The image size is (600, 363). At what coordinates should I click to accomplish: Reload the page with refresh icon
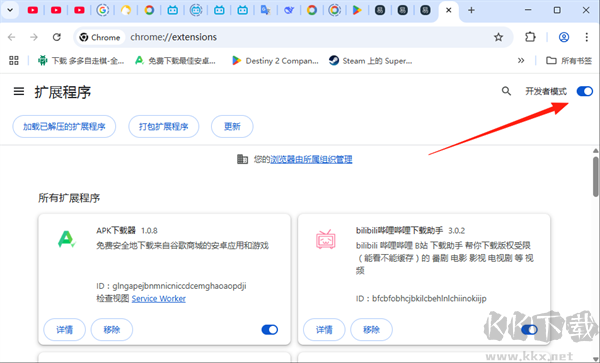coord(57,37)
